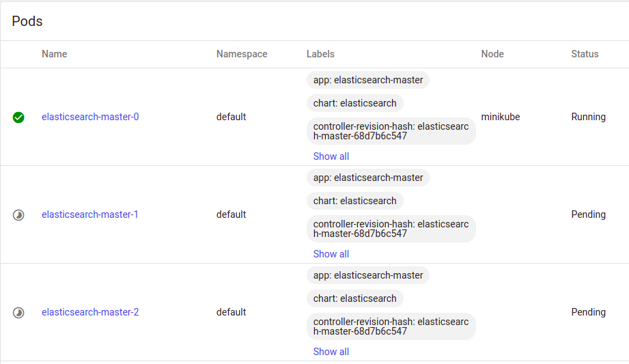Image resolution: width=629 pixels, height=364 pixels.
Task: Click the minikube node of elasticsearch-master-0
Action: point(500,117)
